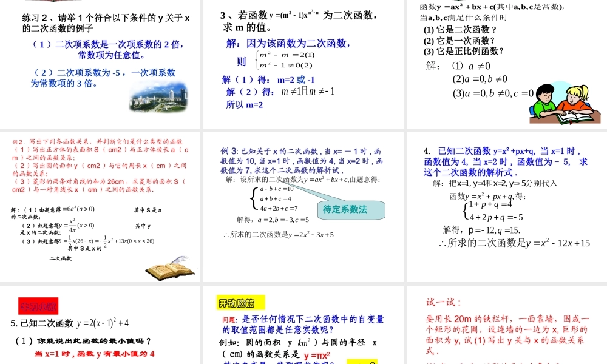
Task: Select the red answer '当 x=1 时, 函数 y 有最小值为 4'
Action: point(95,354)
